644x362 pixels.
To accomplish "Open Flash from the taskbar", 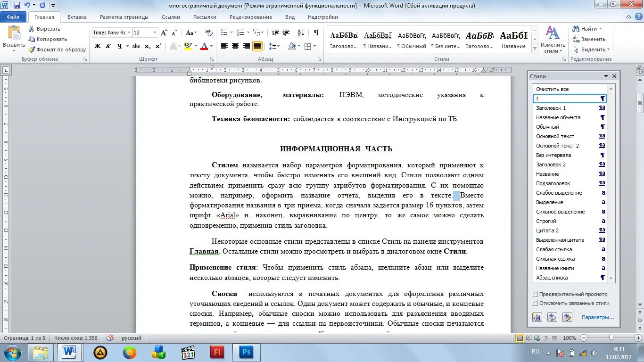I will (218, 352).
